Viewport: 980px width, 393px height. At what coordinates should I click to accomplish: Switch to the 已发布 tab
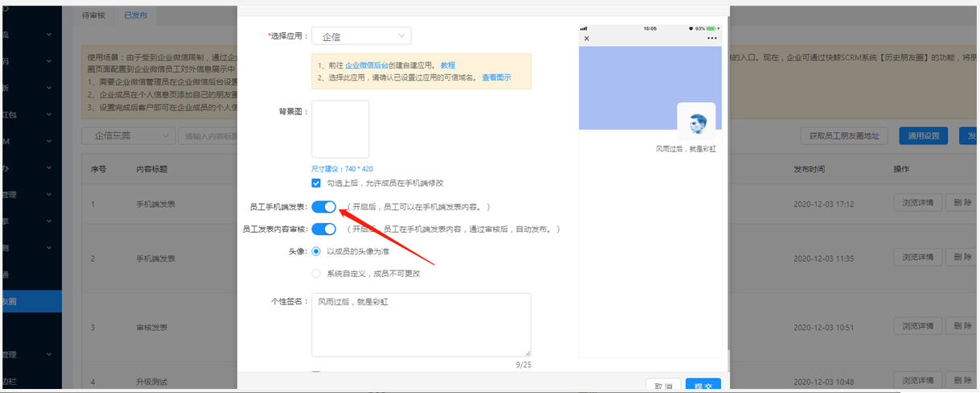[135, 15]
